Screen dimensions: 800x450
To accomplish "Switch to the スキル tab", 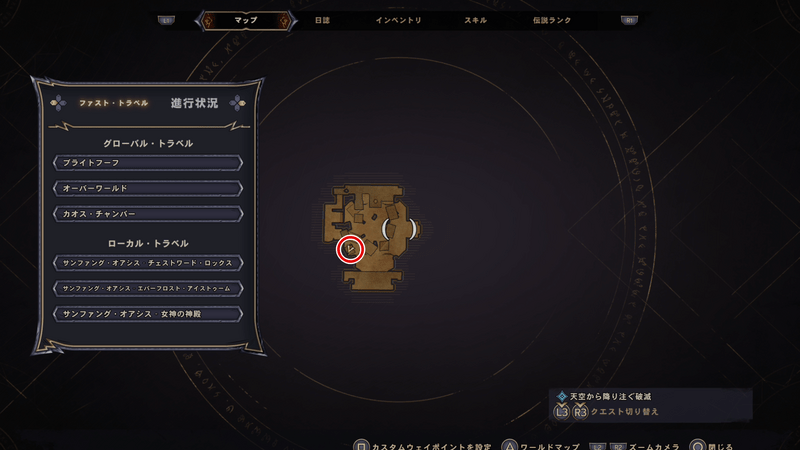I will pyautogui.click(x=475, y=20).
